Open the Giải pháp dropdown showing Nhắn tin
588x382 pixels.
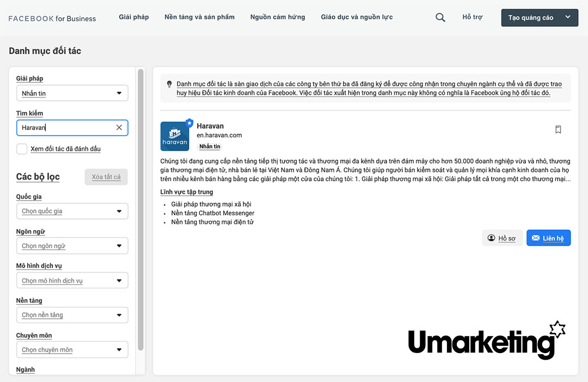[x=72, y=93]
